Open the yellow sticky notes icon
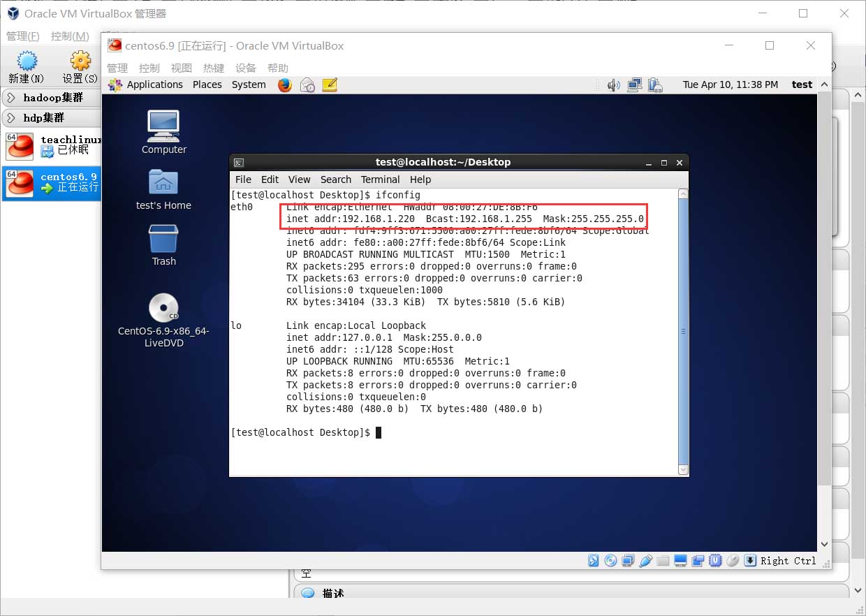The image size is (866, 616). 330,85
